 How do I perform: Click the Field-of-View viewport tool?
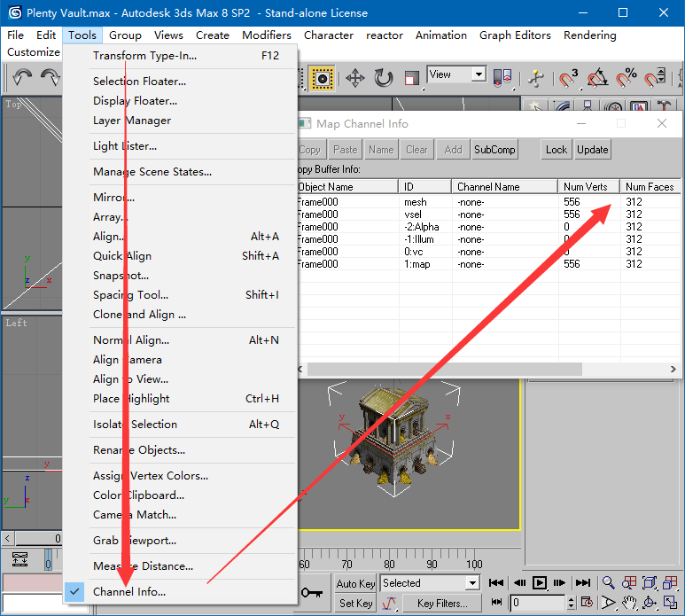point(608,603)
